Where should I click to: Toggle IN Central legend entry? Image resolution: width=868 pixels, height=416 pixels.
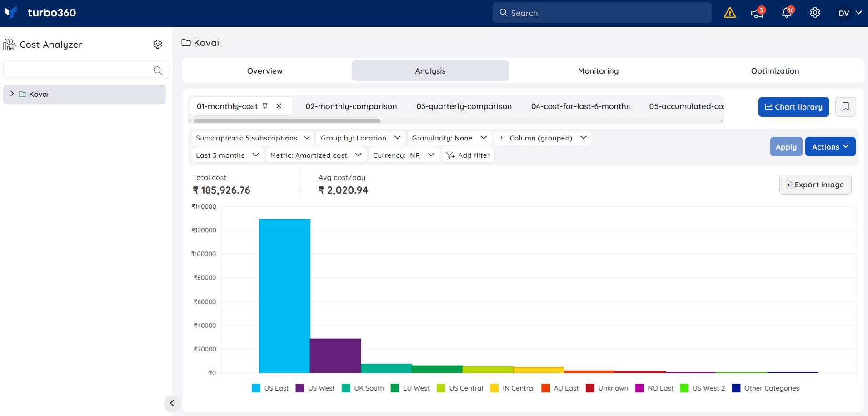(x=513, y=388)
